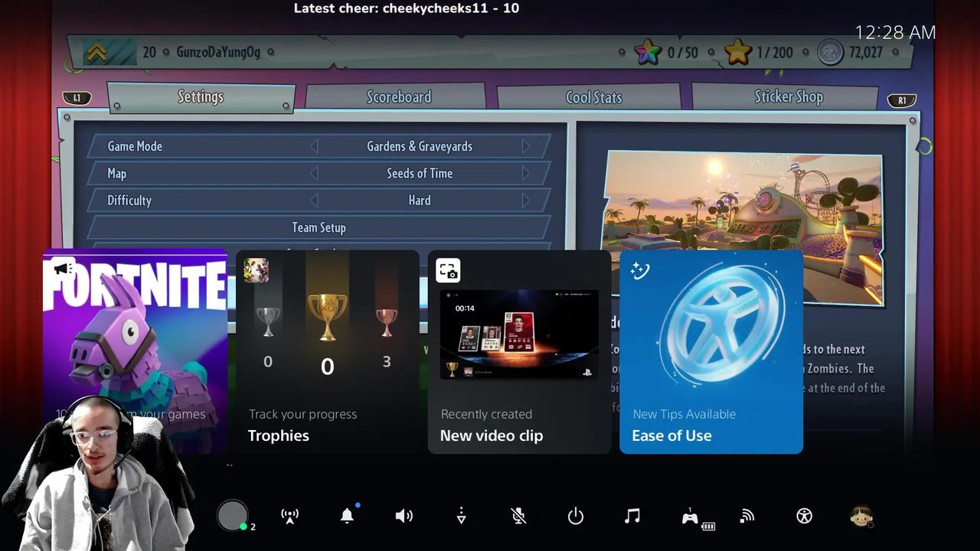Open the Notifications bell icon
980x551 pixels.
(347, 516)
